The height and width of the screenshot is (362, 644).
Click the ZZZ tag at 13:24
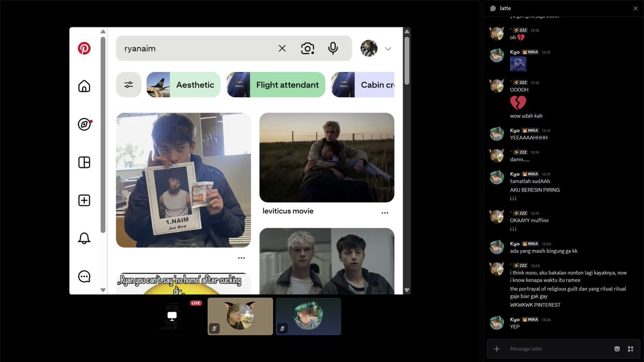pyautogui.click(x=520, y=265)
